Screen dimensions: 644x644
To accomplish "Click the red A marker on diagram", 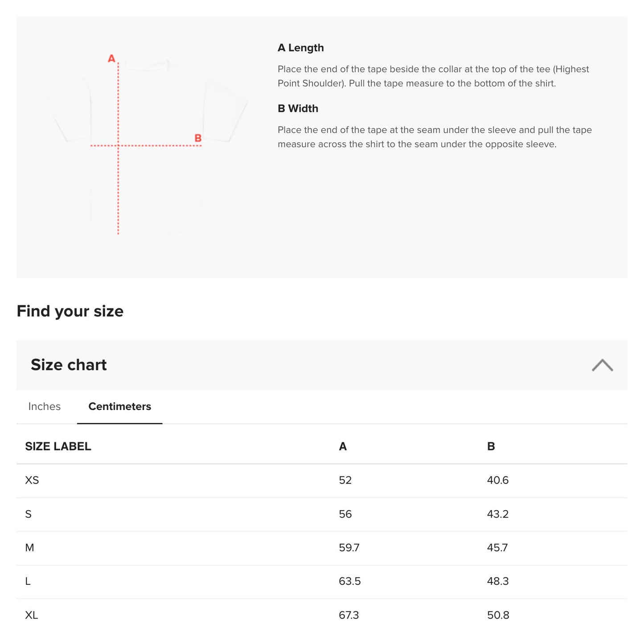I will [111, 58].
